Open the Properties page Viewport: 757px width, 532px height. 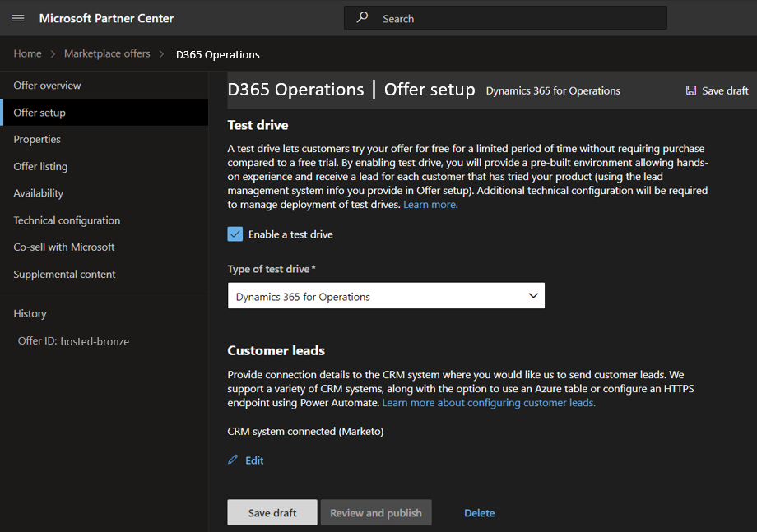coord(37,140)
